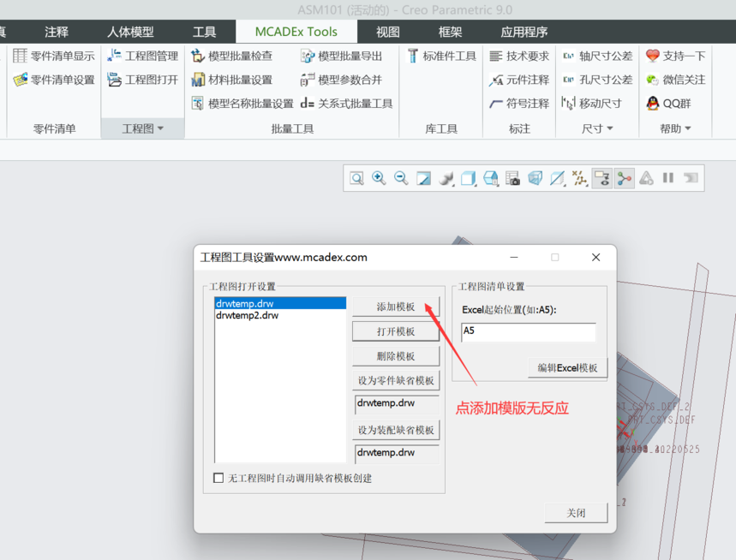Click the Repaint screen icon
This screenshot has height=560, width=736.
coord(423,178)
